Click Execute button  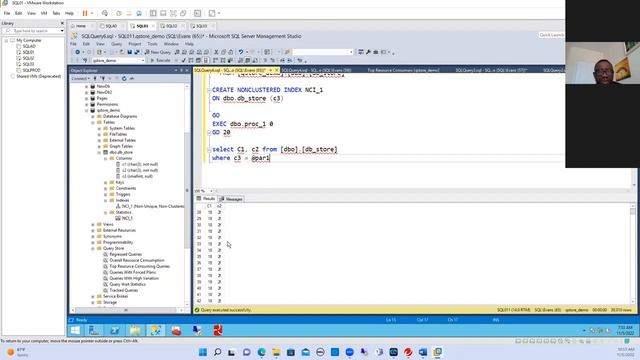(x=160, y=60)
